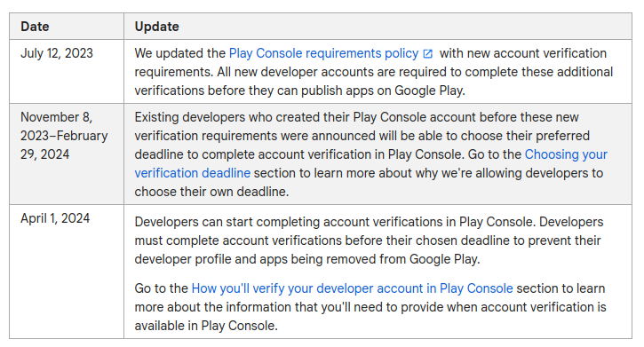Image resolution: width=644 pixels, height=347 pixels.
Task: Select the April 1, 2024 date cell
Action: point(55,218)
